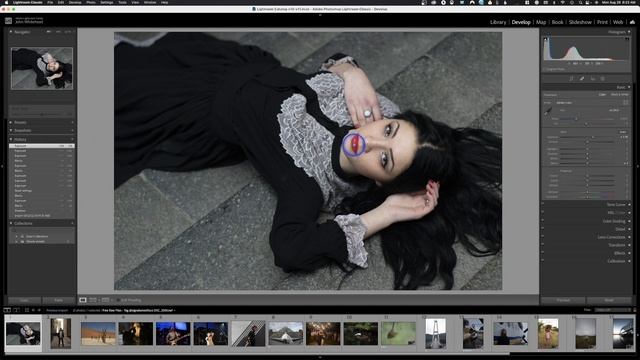Switch to the Map module
640x360 pixels.
pos(541,22)
